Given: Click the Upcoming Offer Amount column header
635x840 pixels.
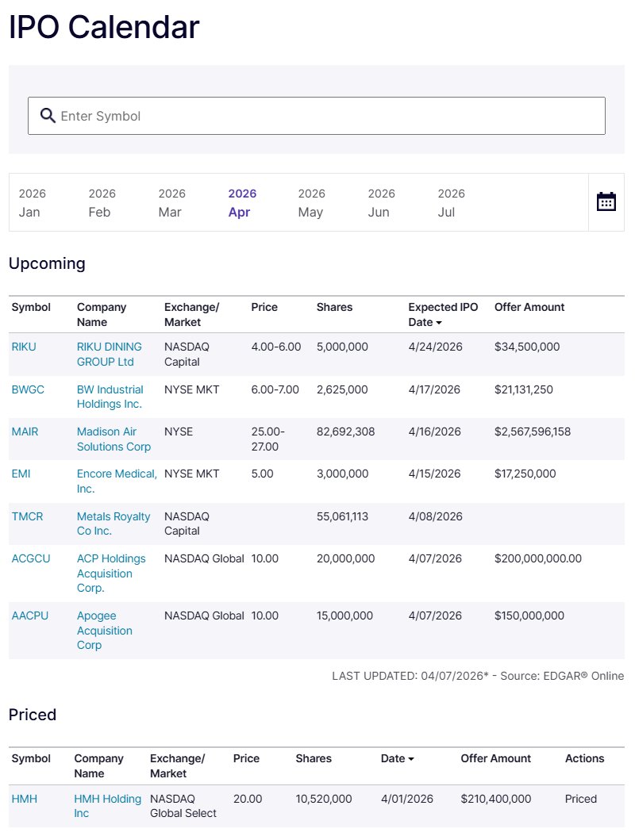Looking at the screenshot, I should [x=529, y=307].
